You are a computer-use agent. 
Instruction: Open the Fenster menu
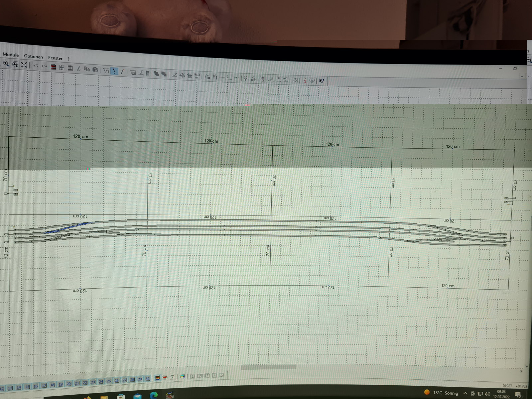tap(55, 58)
